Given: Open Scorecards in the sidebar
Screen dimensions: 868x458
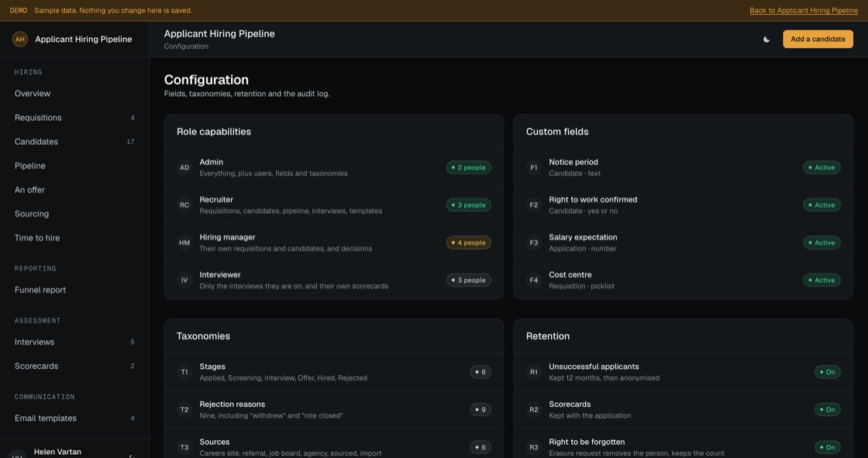Looking at the screenshot, I should click(74, 366).
